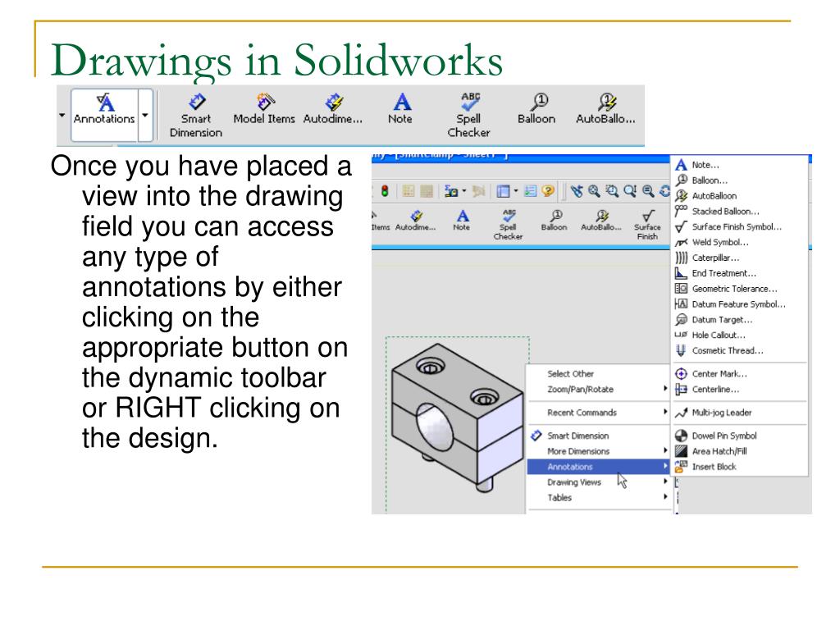Click the Equations sigma icon in small toolbar
840x630 pixels.
(x=451, y=190)
